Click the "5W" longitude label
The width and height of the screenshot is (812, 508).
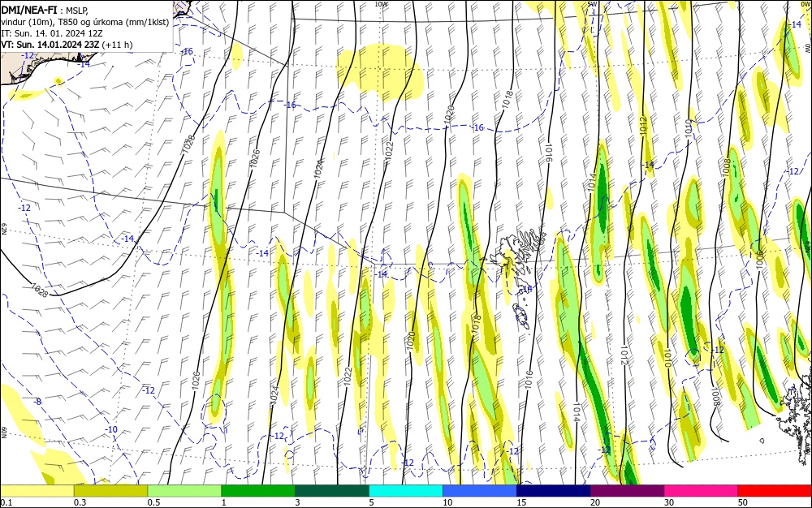593,3
